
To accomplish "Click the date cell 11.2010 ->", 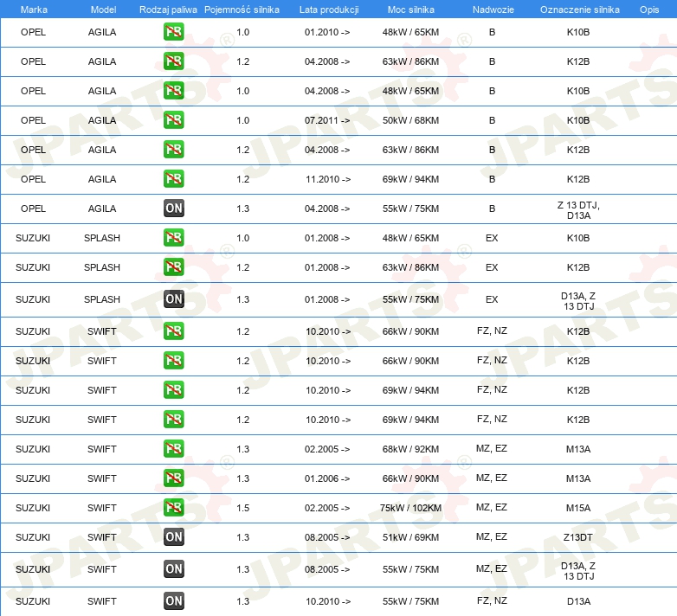I will pos(328,179).
